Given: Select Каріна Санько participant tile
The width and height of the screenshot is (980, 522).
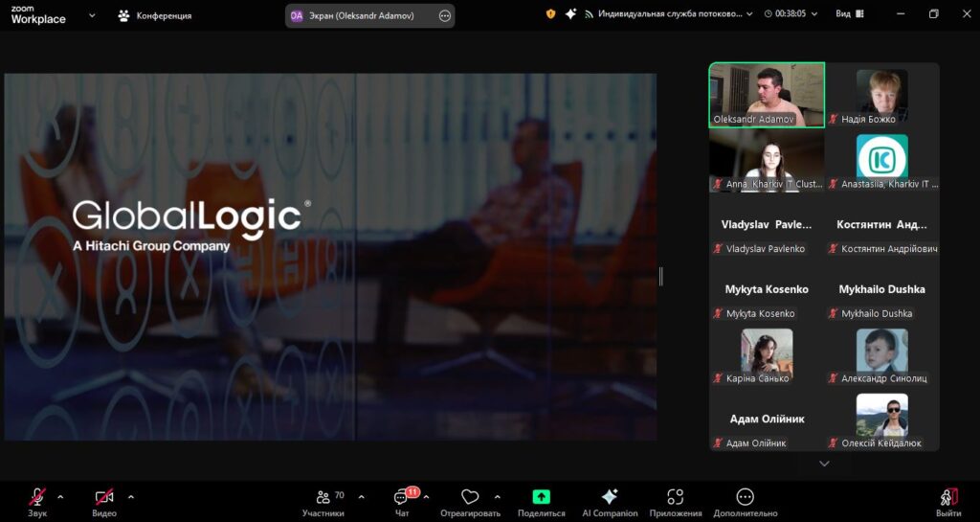Looking at the screenshot, I should (x=767, y=354).
